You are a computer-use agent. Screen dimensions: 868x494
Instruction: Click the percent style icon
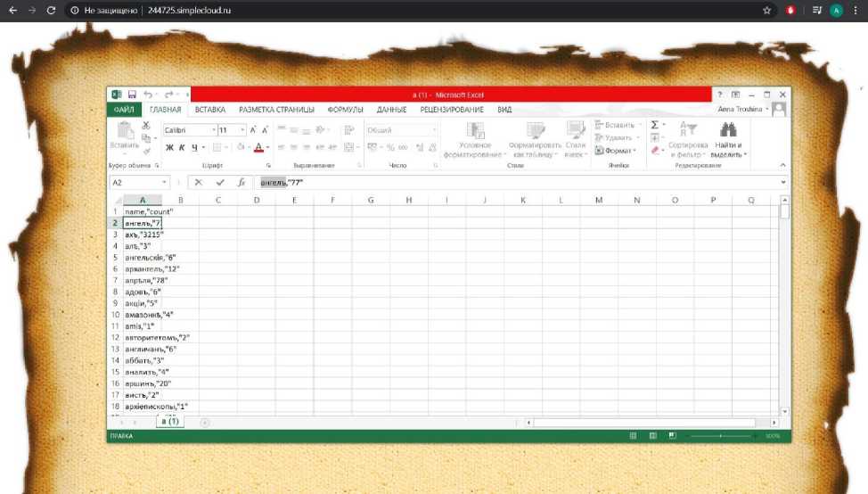391,147
